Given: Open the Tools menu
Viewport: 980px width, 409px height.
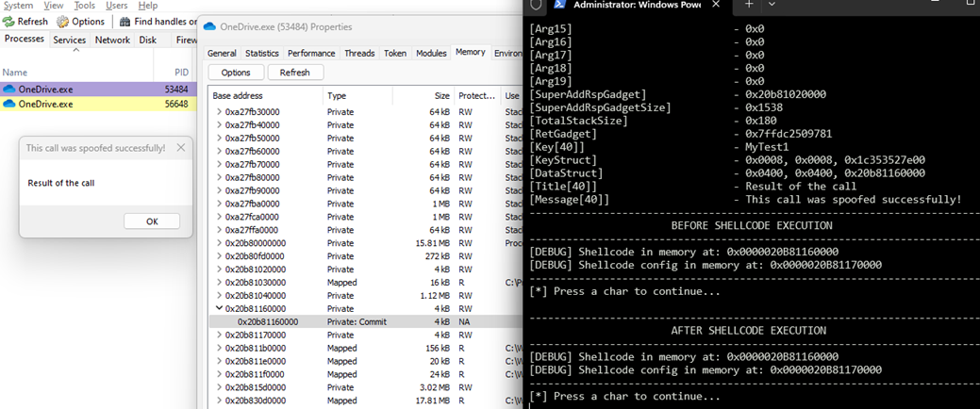Looking at the screenshot, I should 84,5.
